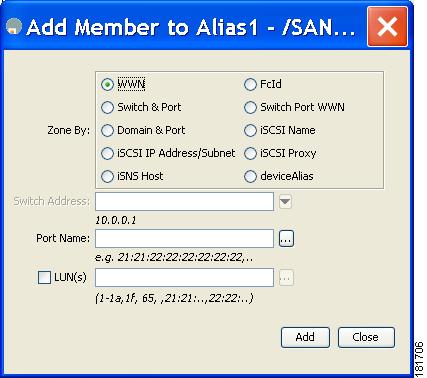Click the Close button
Image resolution: width=427 pixels, height=378 pixels.
[x=366, y=337]
